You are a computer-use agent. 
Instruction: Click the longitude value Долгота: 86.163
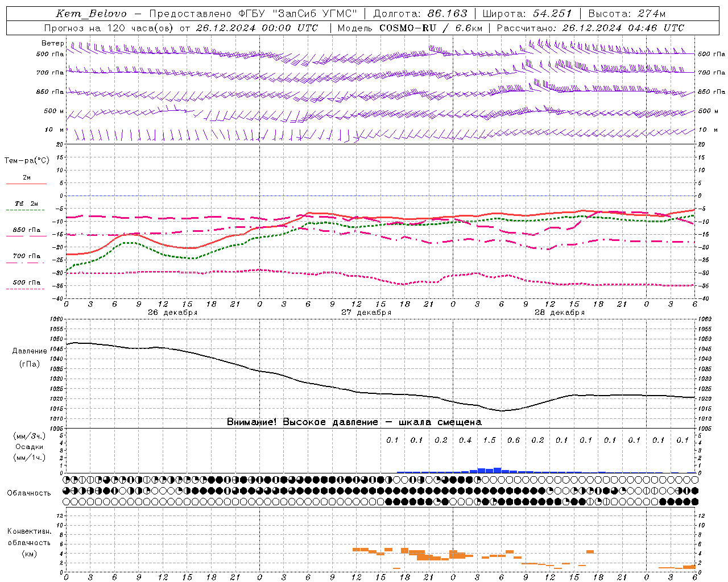(x=420, y=14)
